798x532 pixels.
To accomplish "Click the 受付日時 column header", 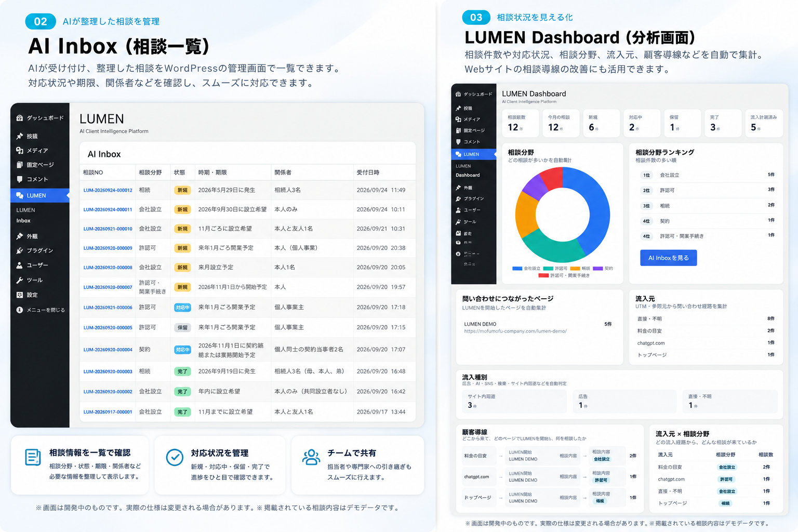I will (368, 172).
